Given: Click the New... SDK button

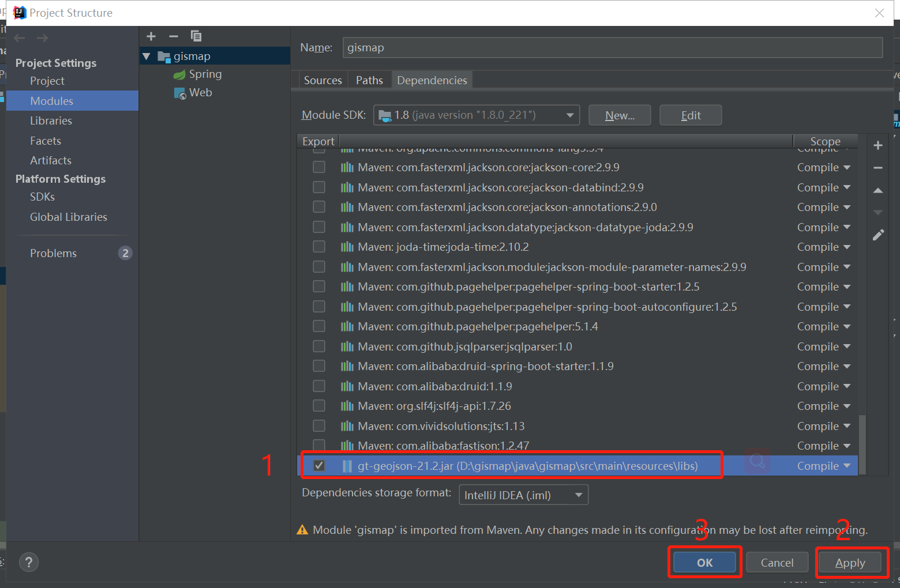Looking at the screenshot, I should [620, 115].
